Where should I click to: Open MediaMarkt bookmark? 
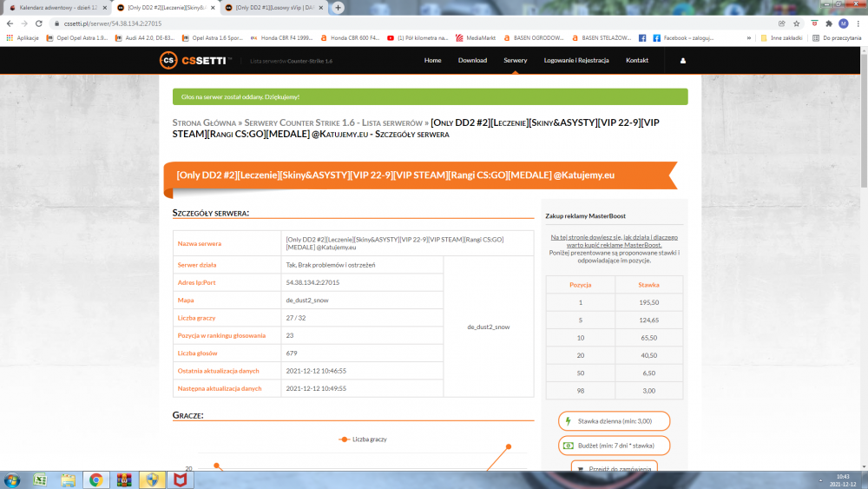coord(476,38)
